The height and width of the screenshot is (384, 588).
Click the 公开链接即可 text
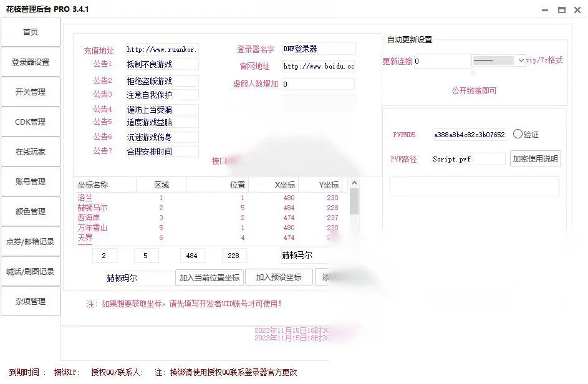click(474, 91)
